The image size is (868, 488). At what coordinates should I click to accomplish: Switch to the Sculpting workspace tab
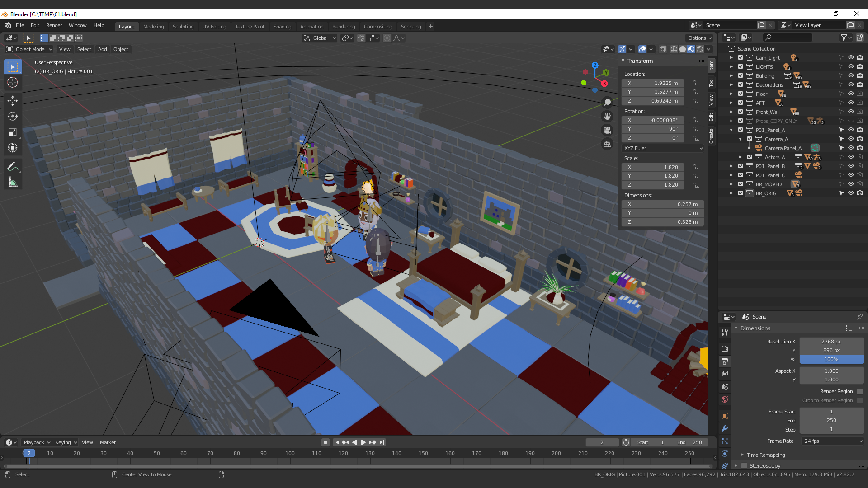(183, 26)
